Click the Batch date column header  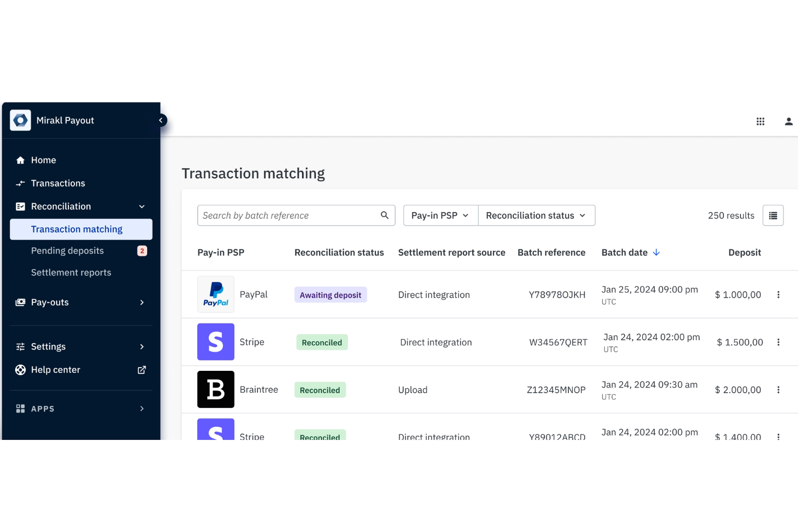[624, 252]
